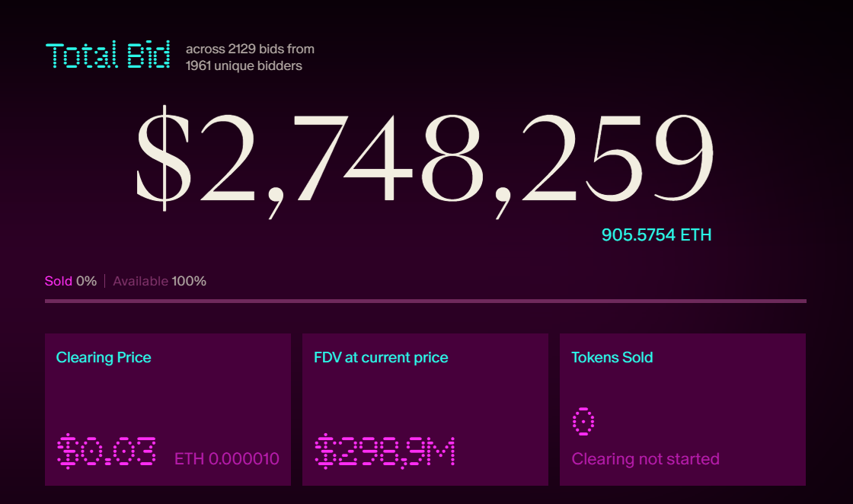Select the $0.03 clearing price value
Viewport: 853px width, 504px height.
[x=107, y=451]
